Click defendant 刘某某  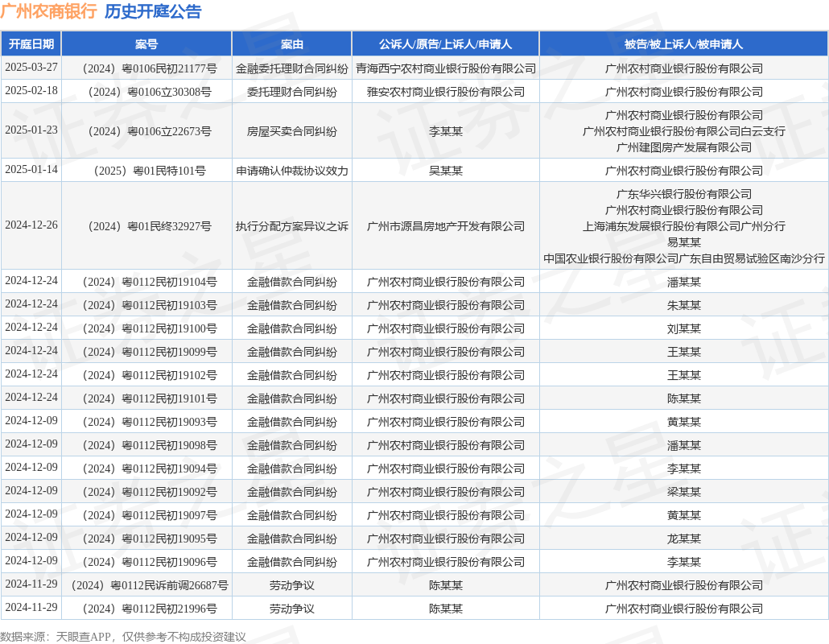(x=683, y=328)
